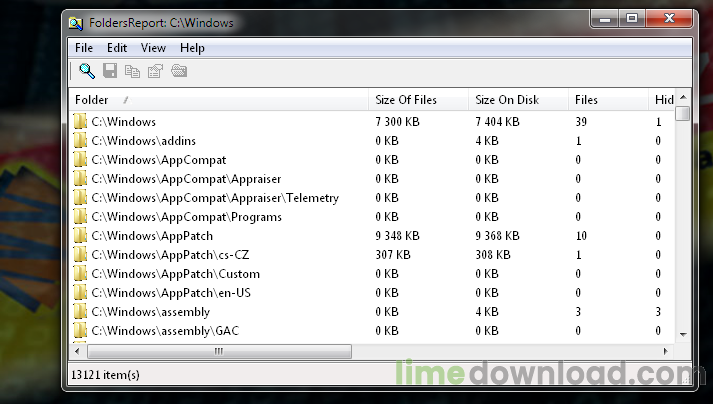This screenshot has width=713, height=404.
Task: Select C:\Windows\assembly\GAC row
Action: [372, 330]
